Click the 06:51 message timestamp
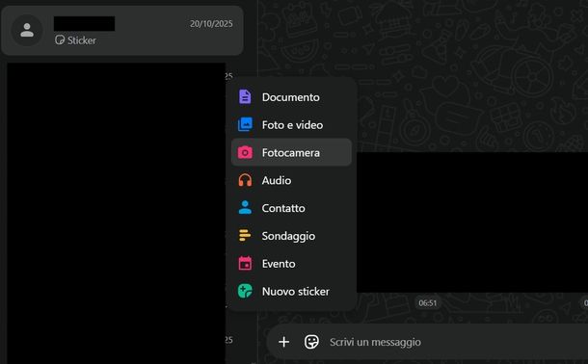The image size is (588, 364). tap(427, 303)
